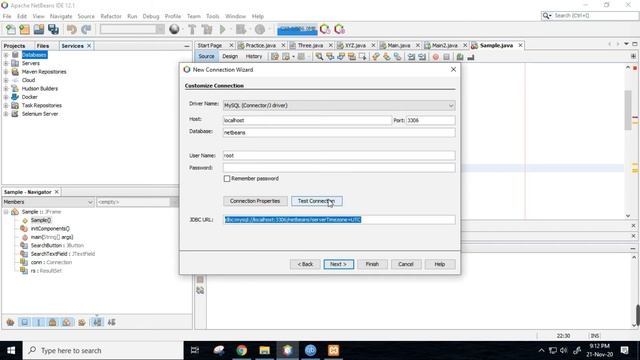This screenshot has height=360, width=640.
Task: Click the New Project toolbar icon
Action: coord(24,29)
